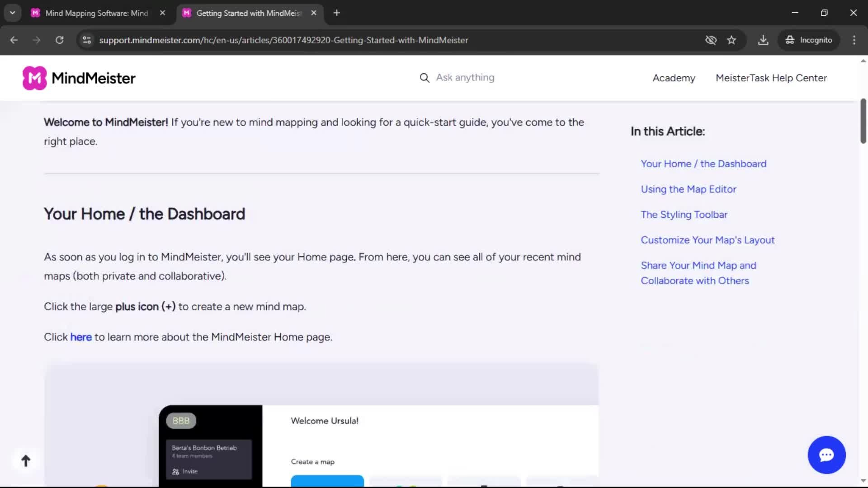The image size is (868, 488).
Task: Bookmark this page with the star icon
Action: [731, 40]
